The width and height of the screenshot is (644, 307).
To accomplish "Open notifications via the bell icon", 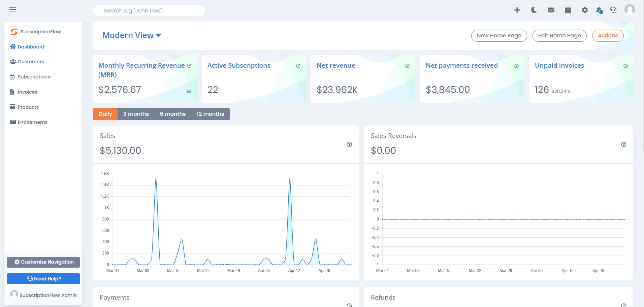I will pos(599,10).
